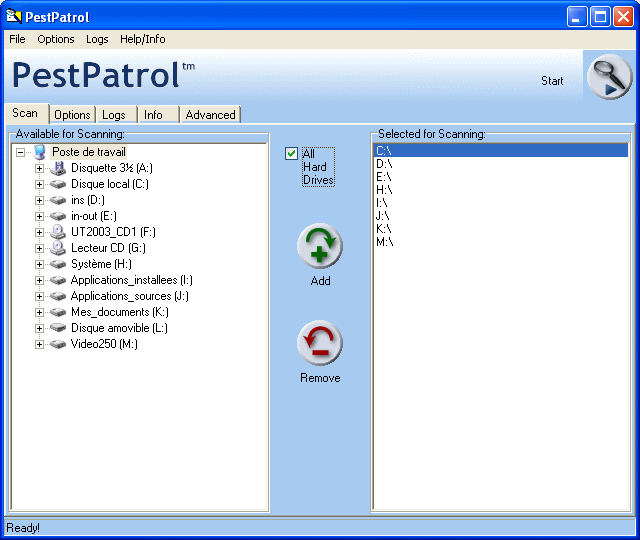Select the floppy drive icon for Disquette (A:)
This screenshot has width=640, height=540.
(58, 168)
